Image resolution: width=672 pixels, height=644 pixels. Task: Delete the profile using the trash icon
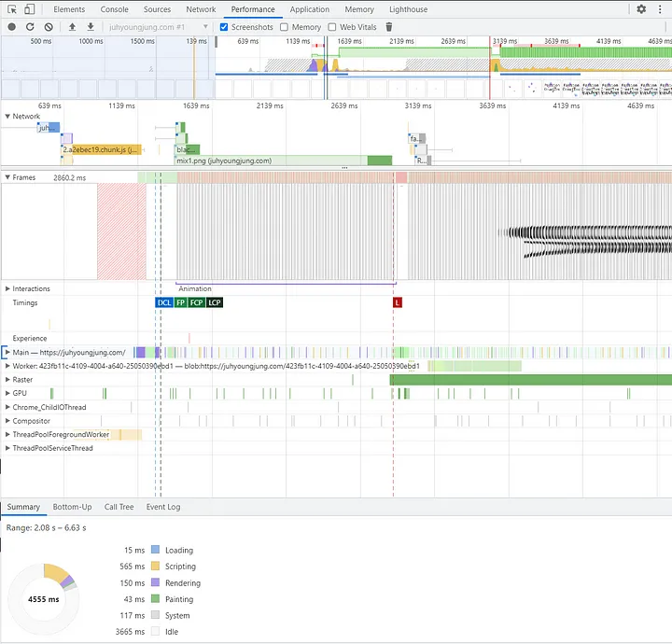tap(388, 27)
